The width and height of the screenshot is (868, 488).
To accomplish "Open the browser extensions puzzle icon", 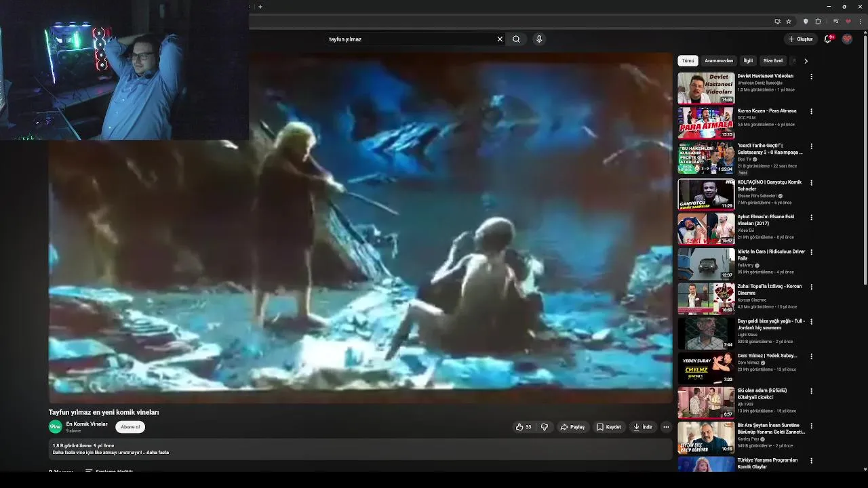I will pos(818,22).
